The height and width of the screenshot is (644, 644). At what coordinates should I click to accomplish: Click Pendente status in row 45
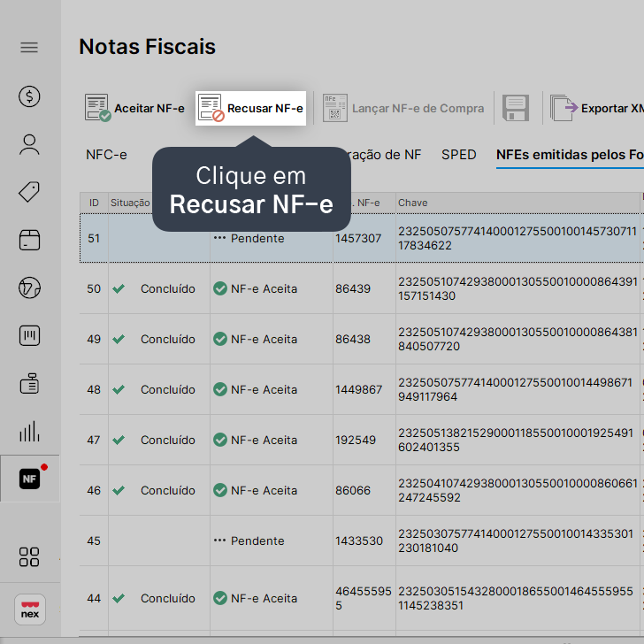[x=249, y=540]
